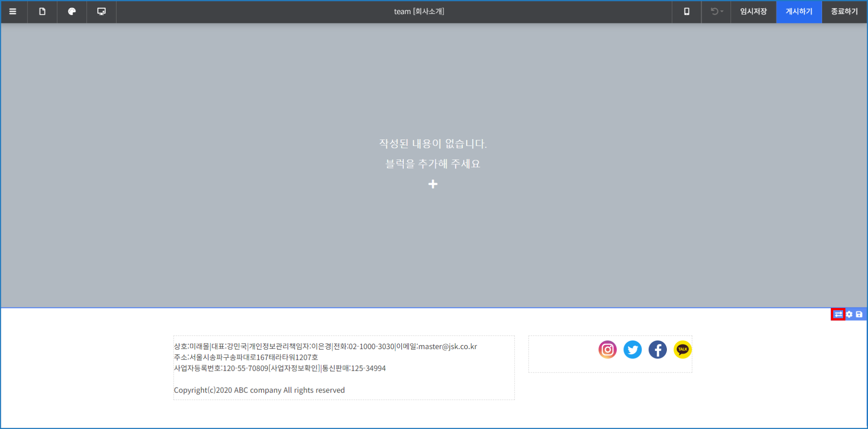The width and height of the screenshot is (868, 429).
Task: Click the page document icon
Action: point(42,12)
